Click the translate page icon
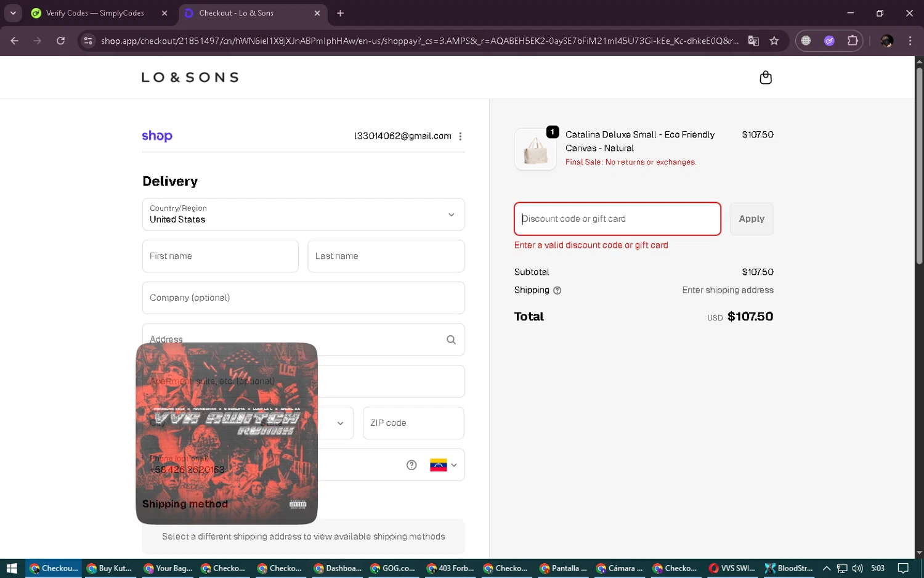 tap(753, 41)
